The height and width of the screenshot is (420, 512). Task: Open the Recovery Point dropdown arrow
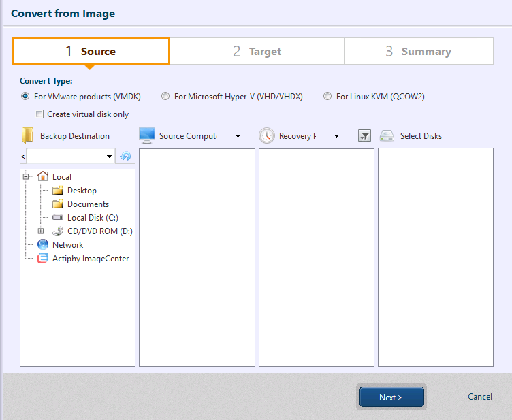pos(336,136)
